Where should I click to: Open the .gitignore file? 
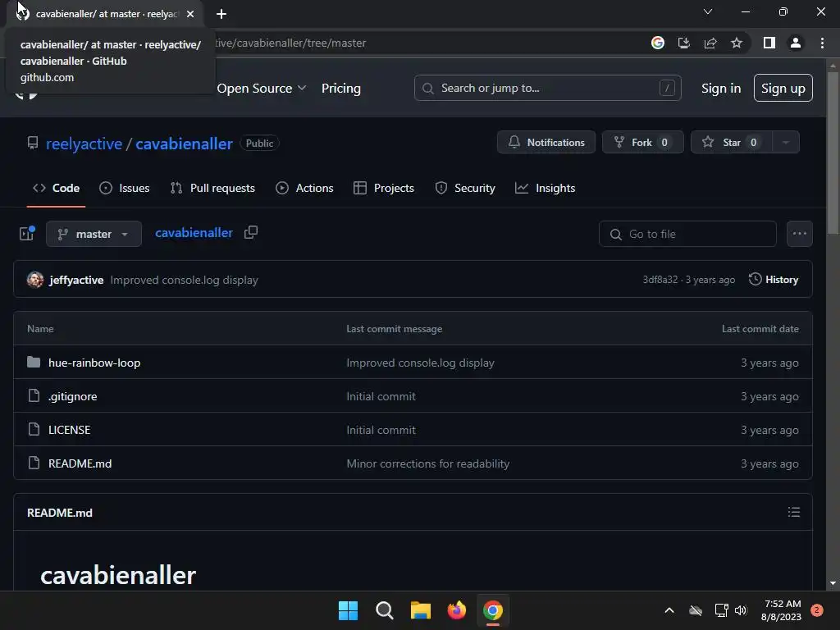(x=72, y=396)
